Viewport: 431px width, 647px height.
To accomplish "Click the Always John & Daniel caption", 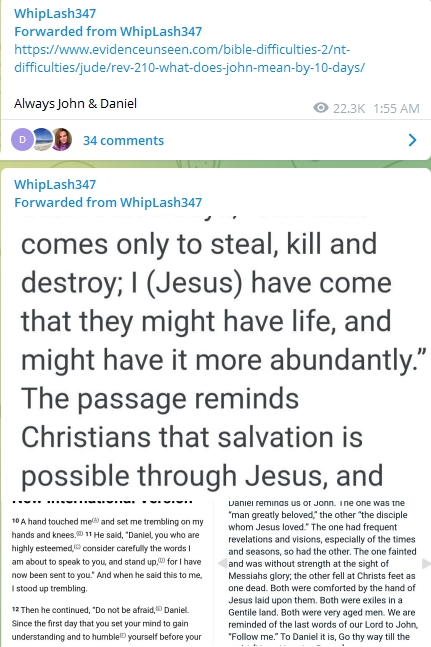I will point(75,103).
